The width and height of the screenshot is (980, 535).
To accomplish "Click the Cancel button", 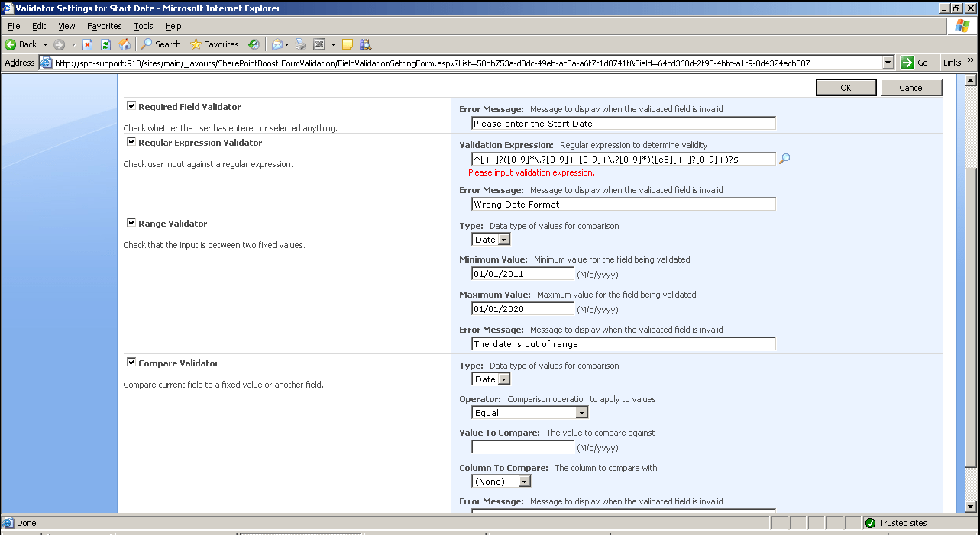I will tap(911, 88).
